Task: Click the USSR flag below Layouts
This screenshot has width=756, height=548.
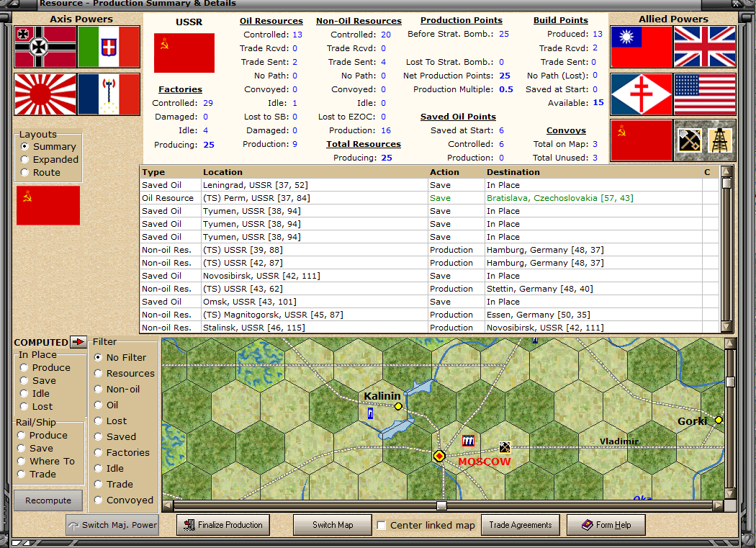Action: (x=48, y=205)
